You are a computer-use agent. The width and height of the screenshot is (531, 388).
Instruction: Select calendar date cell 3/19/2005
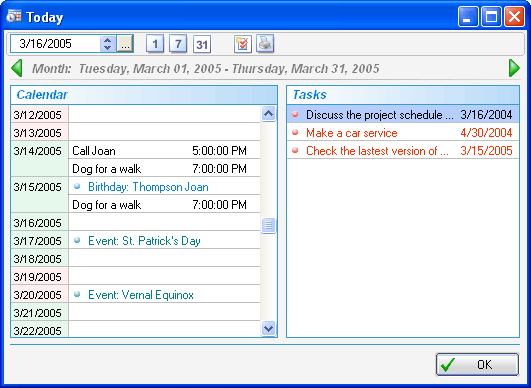tap(40, 276)
